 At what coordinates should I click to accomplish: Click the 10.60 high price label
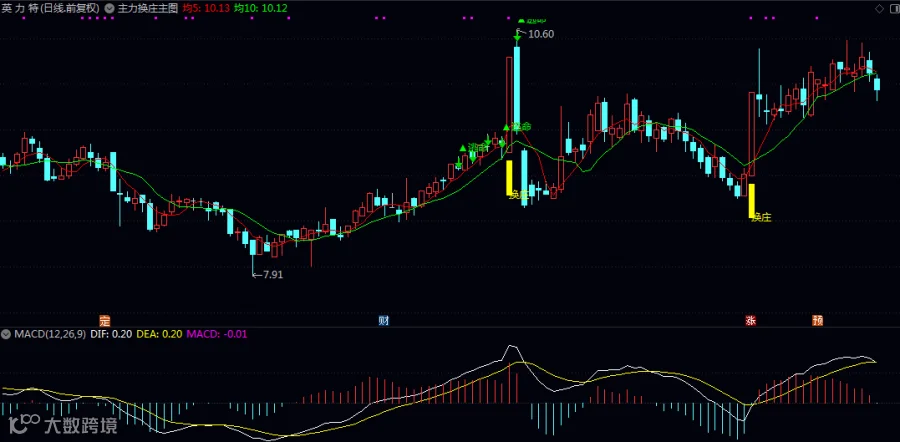[541, 34]
